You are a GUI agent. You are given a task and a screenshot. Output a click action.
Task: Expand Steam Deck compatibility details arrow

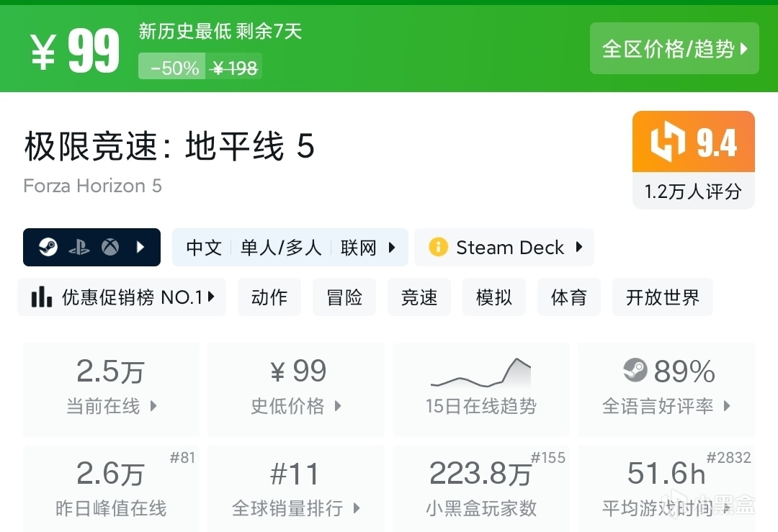579,248
